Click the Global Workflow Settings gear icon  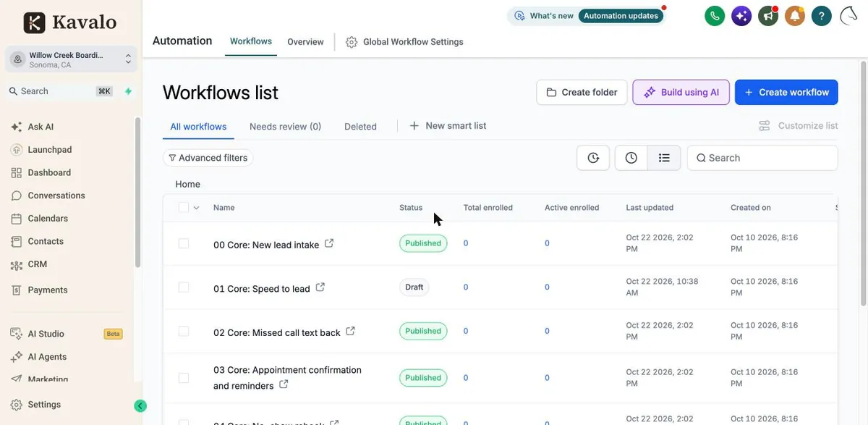click(x=352, y=42)
